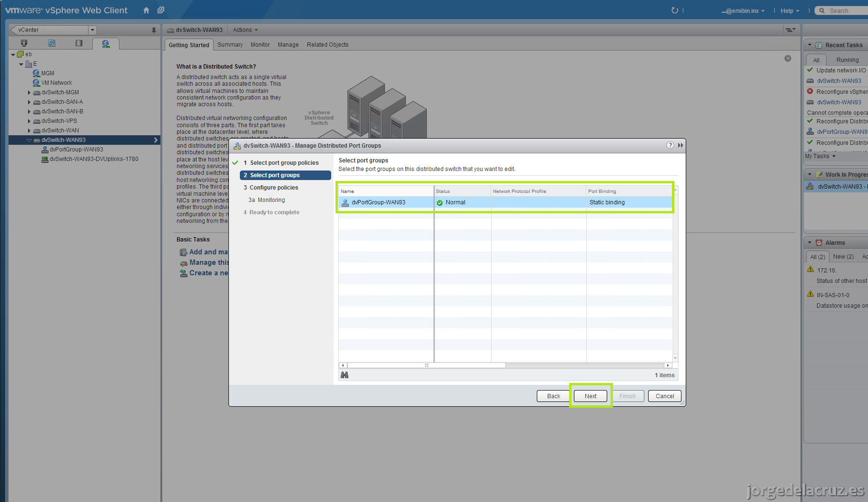Select All (2) alarms tab
The image size is (868, 502).
[818, 257]
